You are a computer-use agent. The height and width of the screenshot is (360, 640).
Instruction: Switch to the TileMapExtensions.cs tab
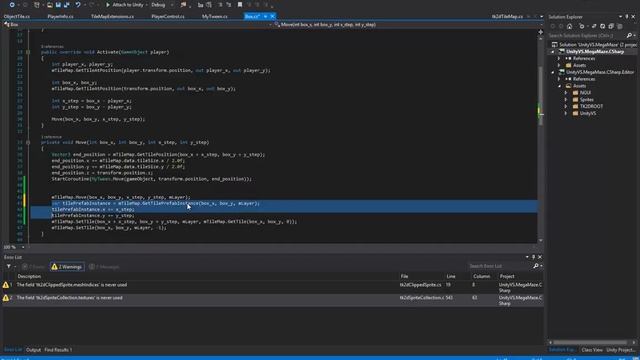click(112, 16)
